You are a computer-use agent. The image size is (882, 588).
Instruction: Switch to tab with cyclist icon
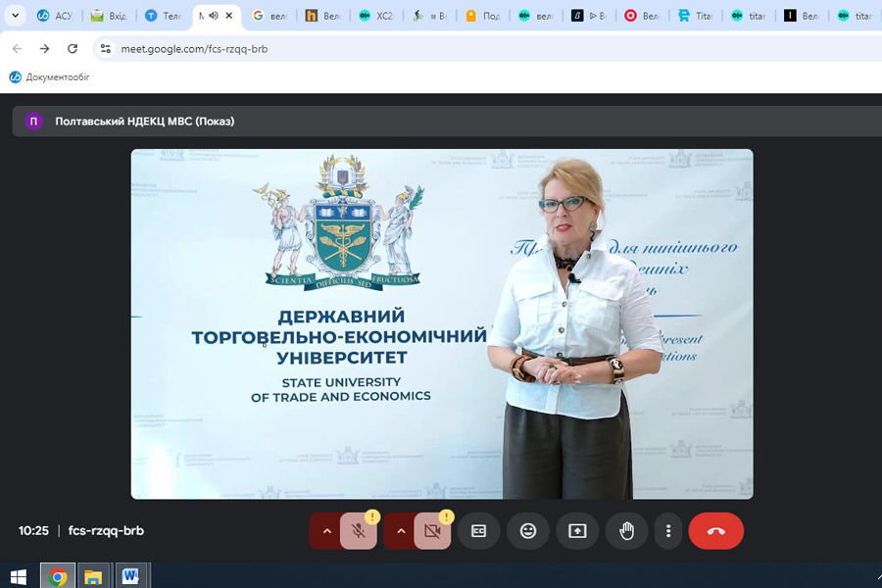430,16
